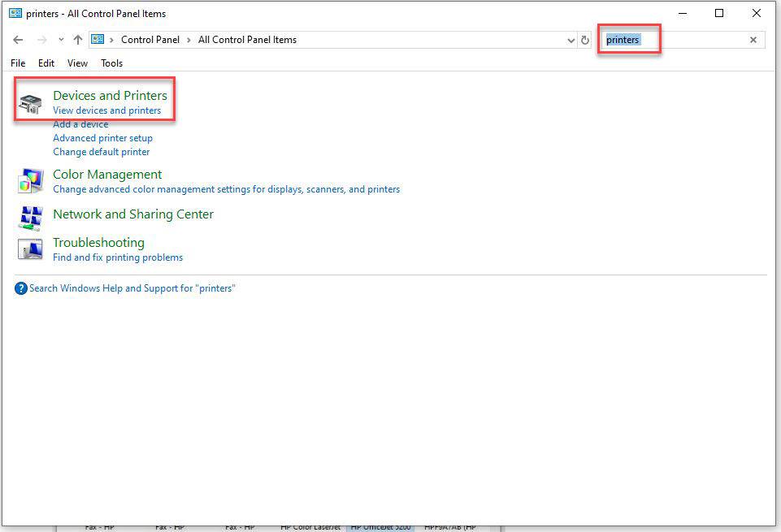The height and width of the screenshot is (532, 781).
Task: Click the Add a device link
Action: click(x=80, y=124)
